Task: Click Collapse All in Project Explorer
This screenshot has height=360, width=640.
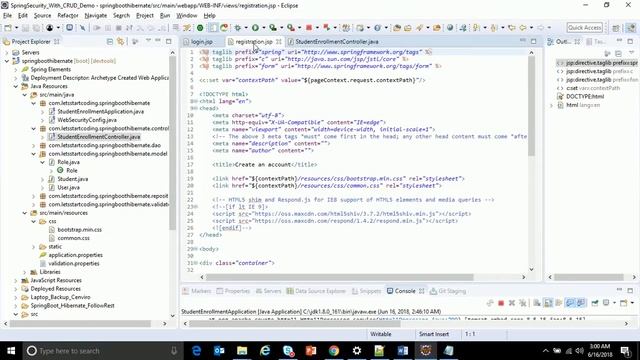Action: (110, 42)
